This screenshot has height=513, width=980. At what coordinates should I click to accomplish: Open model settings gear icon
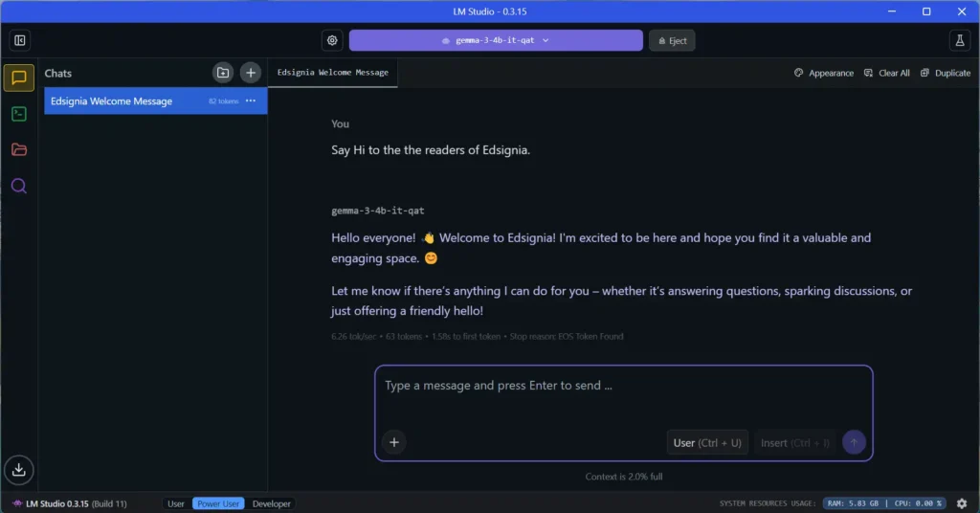tap(332, 40)
